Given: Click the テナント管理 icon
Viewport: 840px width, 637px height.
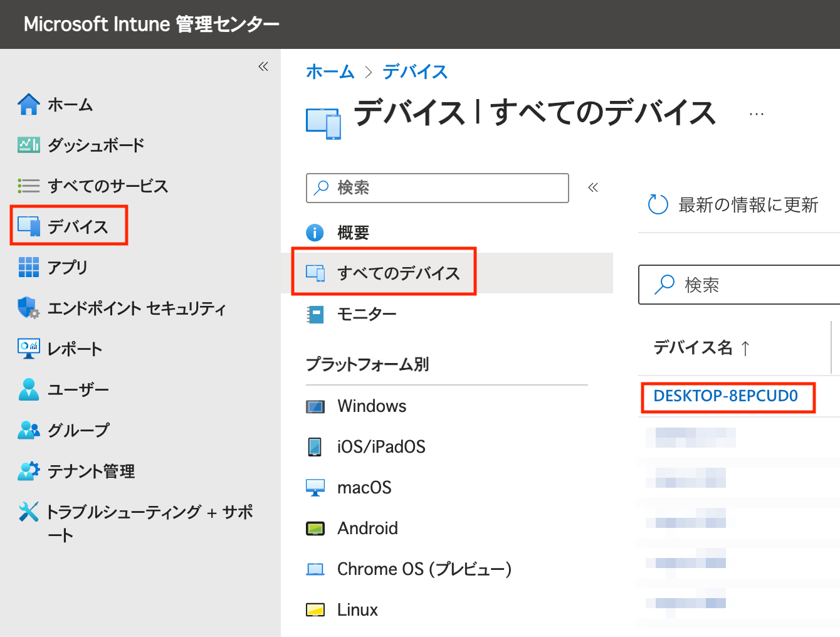Looking at the screenshot, I should pos(28,471).
